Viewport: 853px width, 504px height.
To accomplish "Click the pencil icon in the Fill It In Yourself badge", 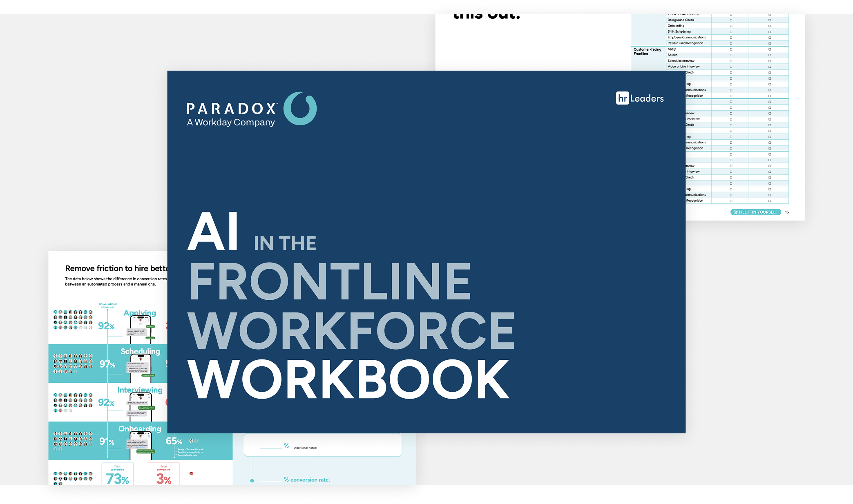I will (x=735, y=212).
